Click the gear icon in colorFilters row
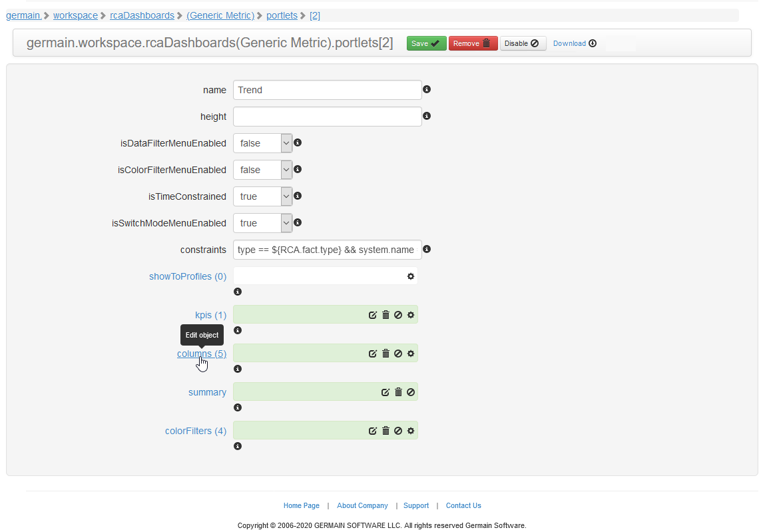The width and height of the screenshot is (767, 532). [411, 431]
